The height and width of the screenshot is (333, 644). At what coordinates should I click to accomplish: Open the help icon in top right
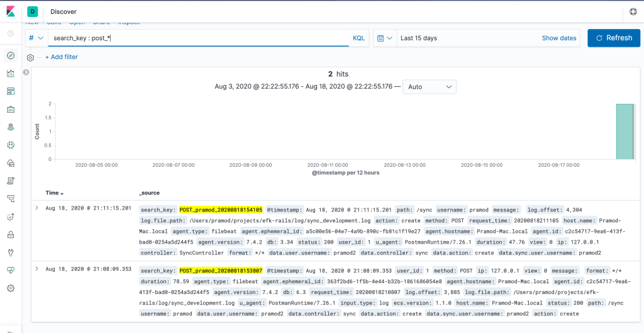click(x=633, y=11)
